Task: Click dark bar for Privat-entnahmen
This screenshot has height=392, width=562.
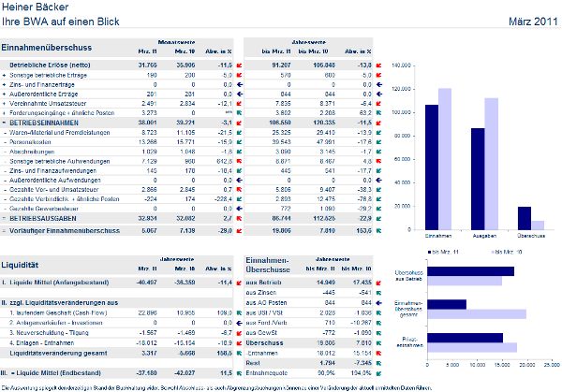Action: 465,338
